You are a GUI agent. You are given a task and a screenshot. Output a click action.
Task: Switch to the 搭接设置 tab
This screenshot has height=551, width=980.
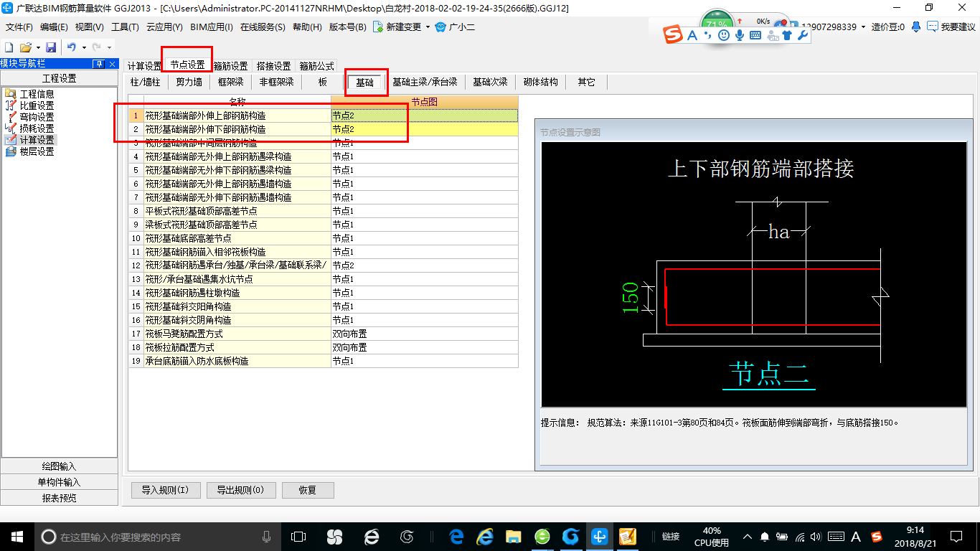[x=273, y=66]
